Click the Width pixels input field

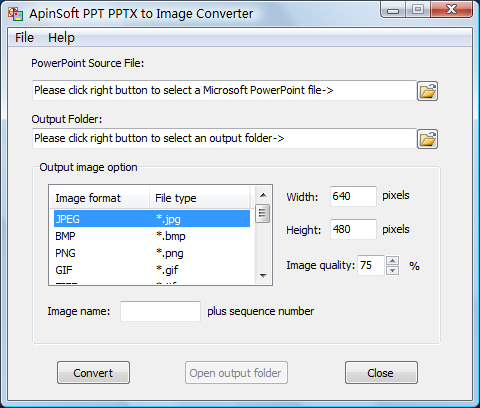pos(353,196)
